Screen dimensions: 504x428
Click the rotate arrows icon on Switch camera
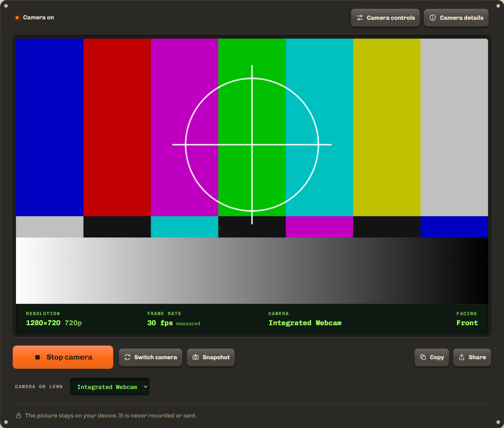click(x=127, y=357)
